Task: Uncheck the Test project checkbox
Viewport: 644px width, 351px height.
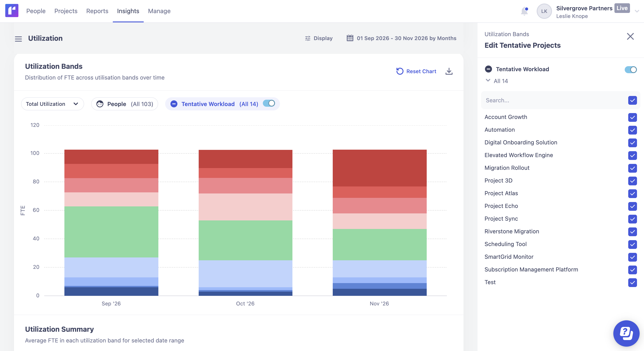Action: click(632, 282)
